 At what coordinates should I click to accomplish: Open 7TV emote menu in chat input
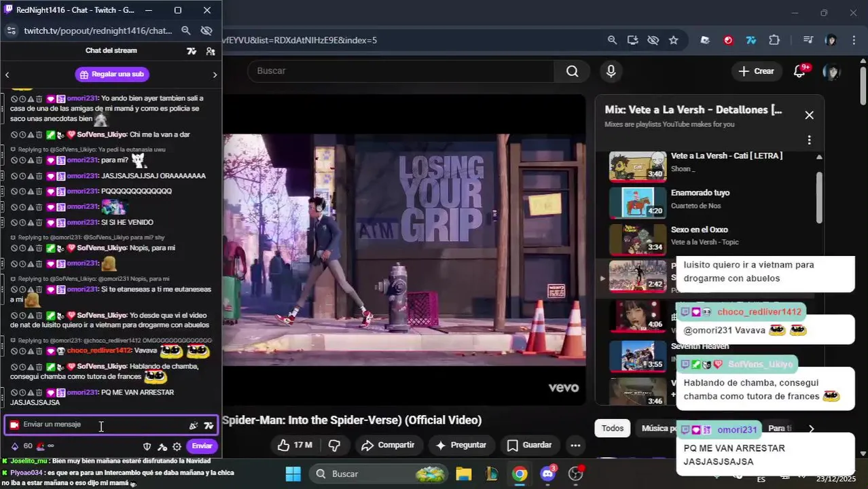click(x=209, y=426)
